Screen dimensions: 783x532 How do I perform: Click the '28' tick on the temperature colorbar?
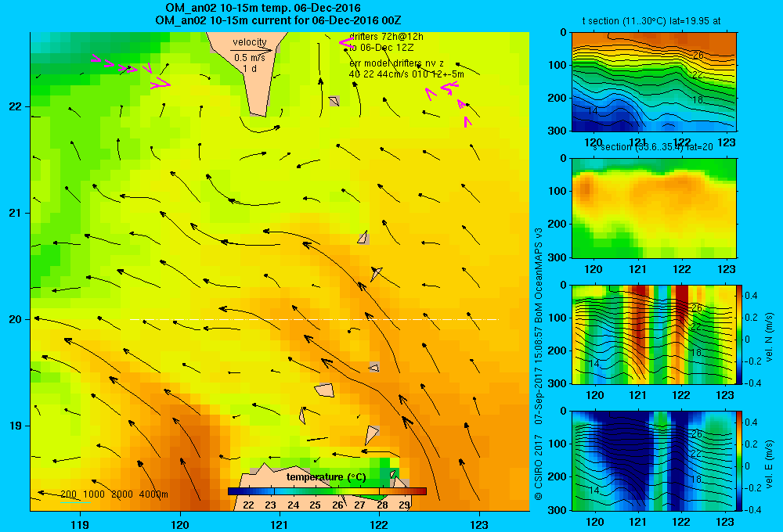[x=382, y=505]
